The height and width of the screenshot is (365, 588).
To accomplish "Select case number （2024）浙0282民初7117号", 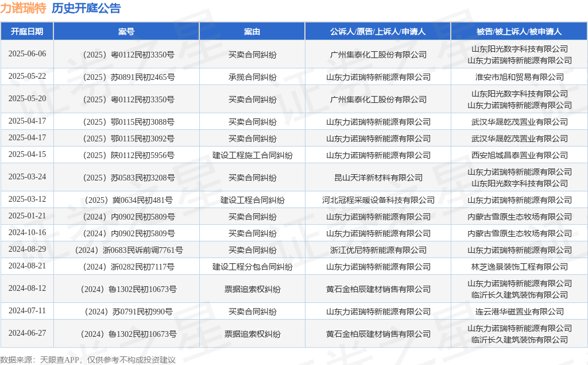I will pos(127,267).
